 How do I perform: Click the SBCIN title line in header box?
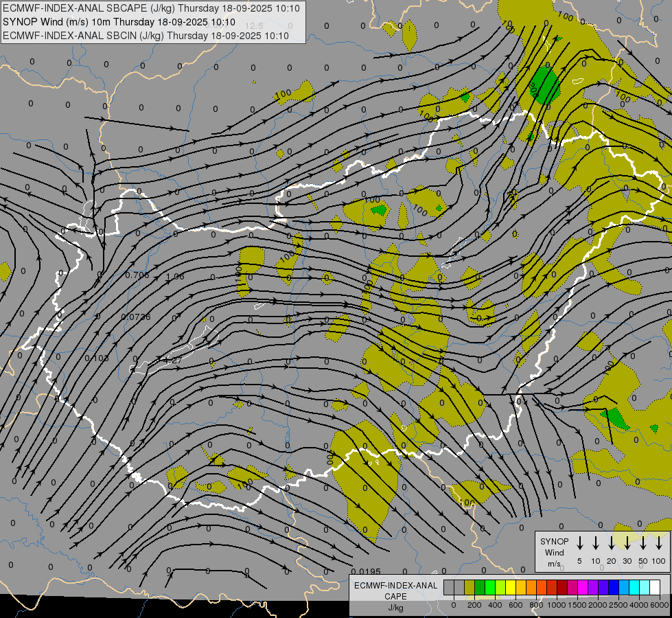[146, 36]
